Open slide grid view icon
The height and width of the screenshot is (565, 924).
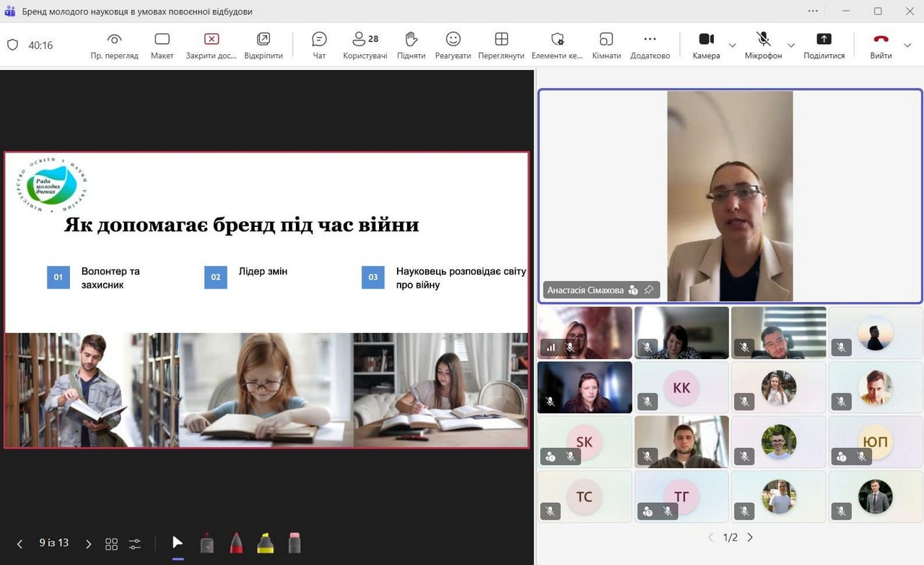[x=111, y=544]
